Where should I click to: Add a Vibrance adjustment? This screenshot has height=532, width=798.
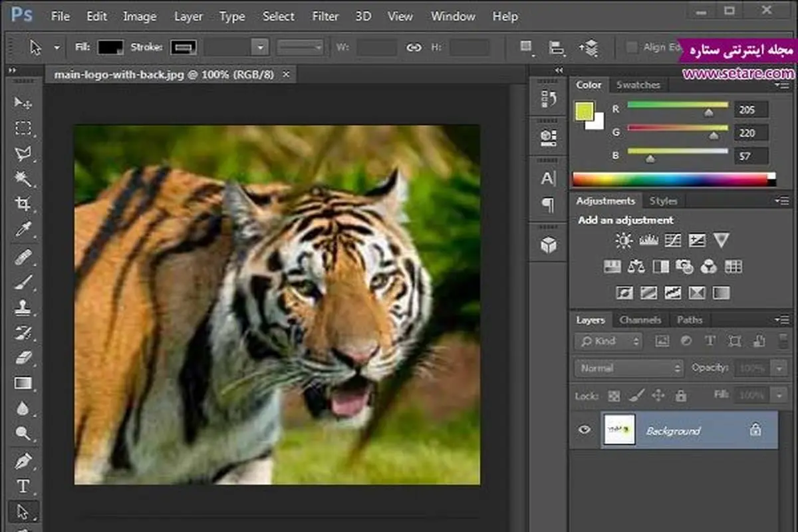[x=722, y=240]
